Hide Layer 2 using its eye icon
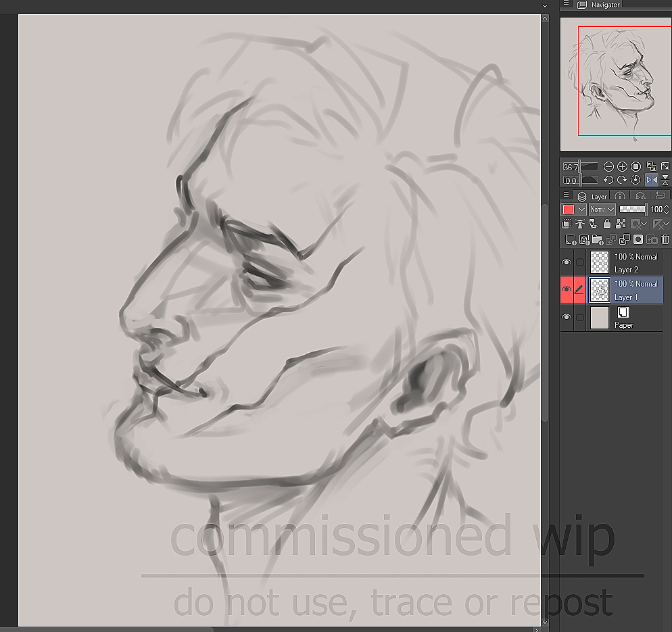 [567, 262]
